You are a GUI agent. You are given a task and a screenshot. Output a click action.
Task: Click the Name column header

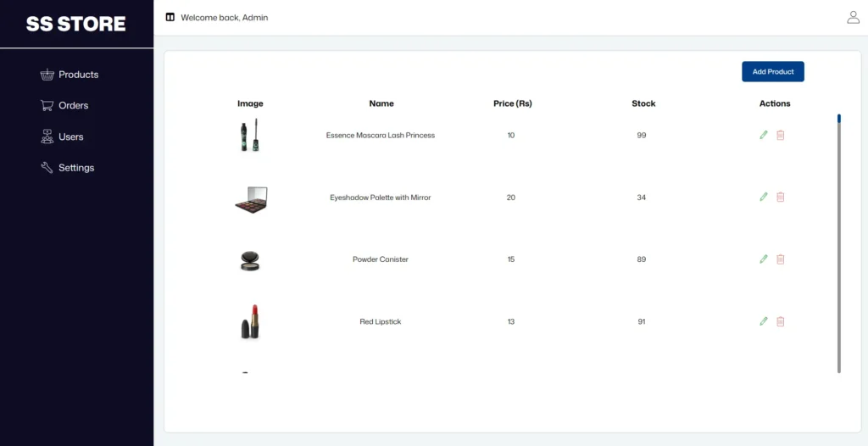coord(381,103)
